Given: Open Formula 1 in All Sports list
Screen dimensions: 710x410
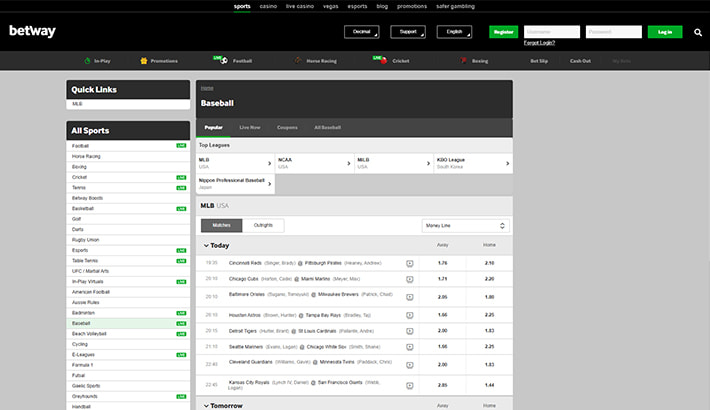Looking at the screenshot, I should [128, 365].
